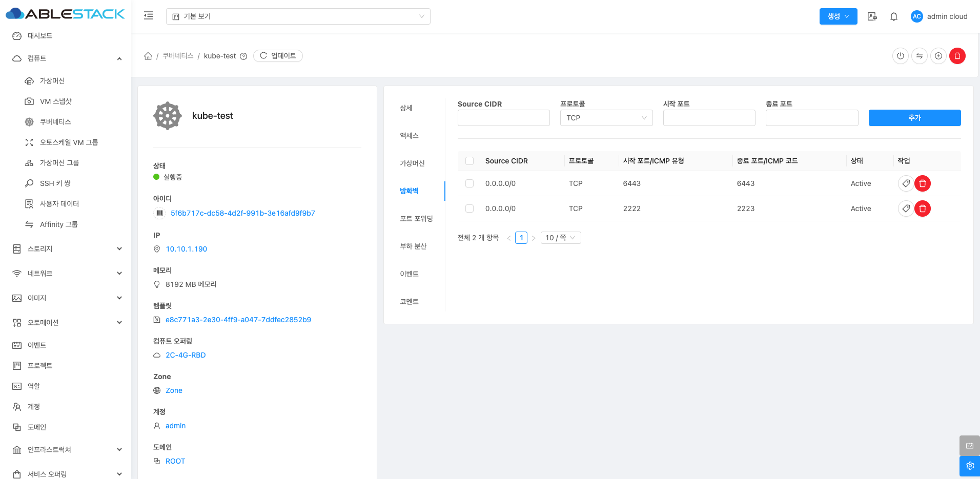Image resolution: width=980 pixels, height=479 pixels.
Task: Check the row with ports 2222-2223
Action: 469,209
